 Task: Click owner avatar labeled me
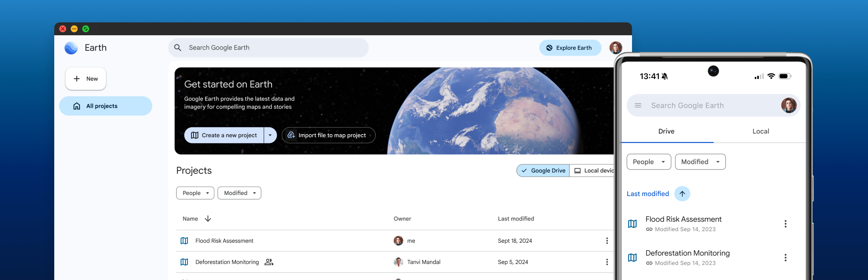[x=398, y=241]
